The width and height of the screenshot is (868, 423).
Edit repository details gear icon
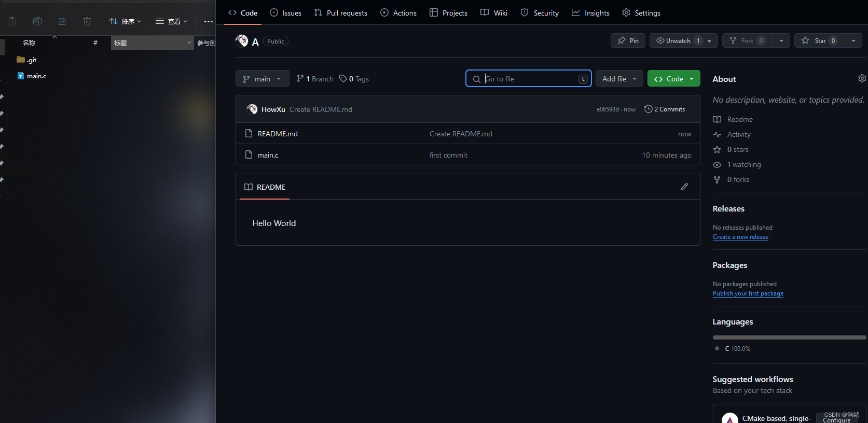click(862, 78)
